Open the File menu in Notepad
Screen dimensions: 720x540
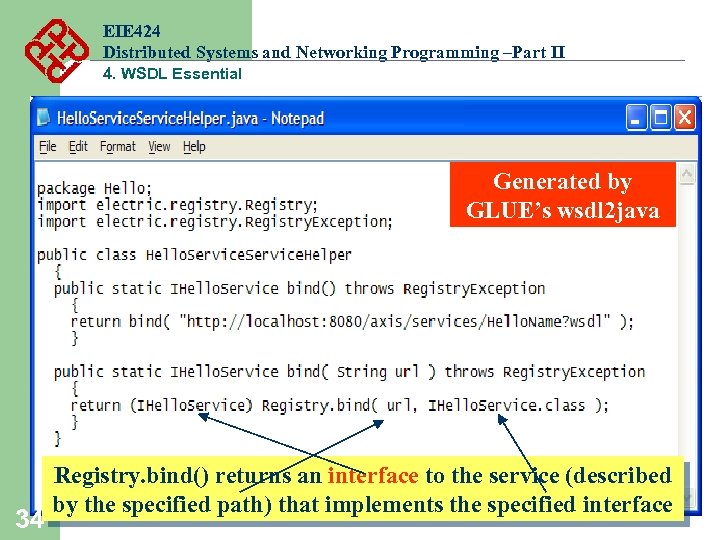[48, 146]
